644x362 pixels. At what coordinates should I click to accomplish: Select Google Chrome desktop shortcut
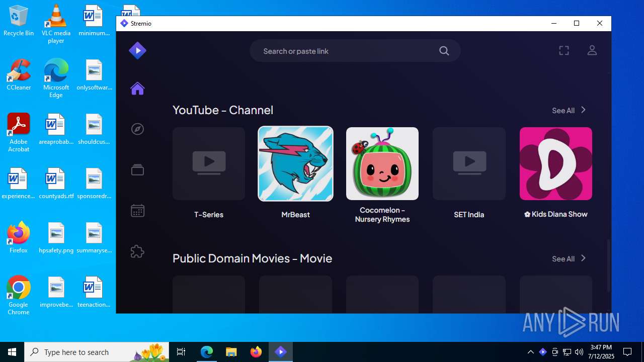19,296
